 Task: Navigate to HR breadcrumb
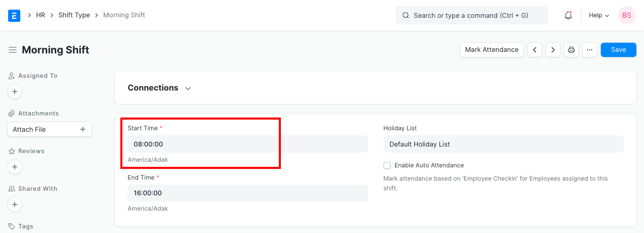point(41,15)
